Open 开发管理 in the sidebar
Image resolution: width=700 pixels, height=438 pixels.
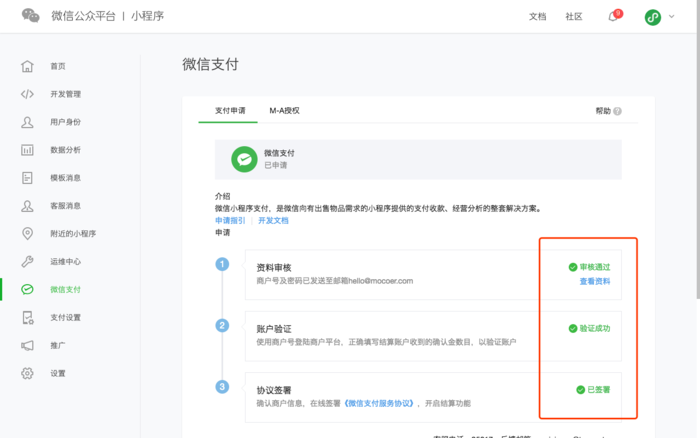pos(66,94)
